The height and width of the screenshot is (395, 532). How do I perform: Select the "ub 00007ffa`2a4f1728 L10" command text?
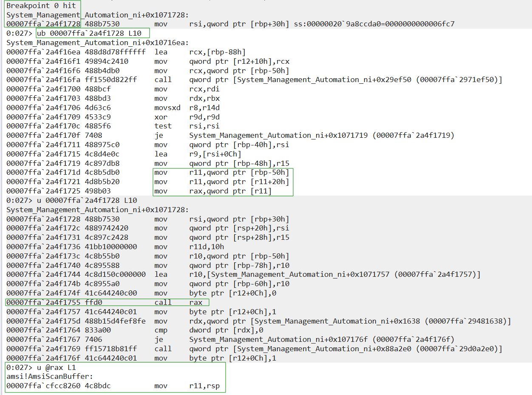click(92, 33)
